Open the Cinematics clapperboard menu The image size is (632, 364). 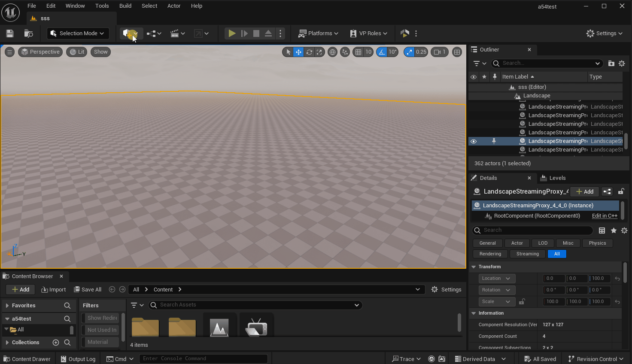coord(177,33)
